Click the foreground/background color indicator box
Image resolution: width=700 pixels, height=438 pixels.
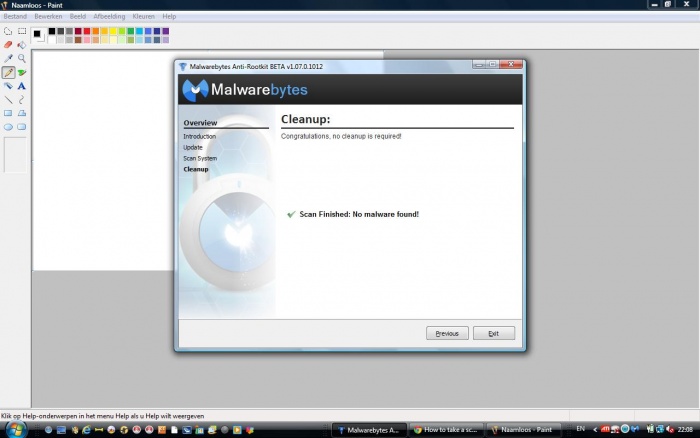click(39, 35)
